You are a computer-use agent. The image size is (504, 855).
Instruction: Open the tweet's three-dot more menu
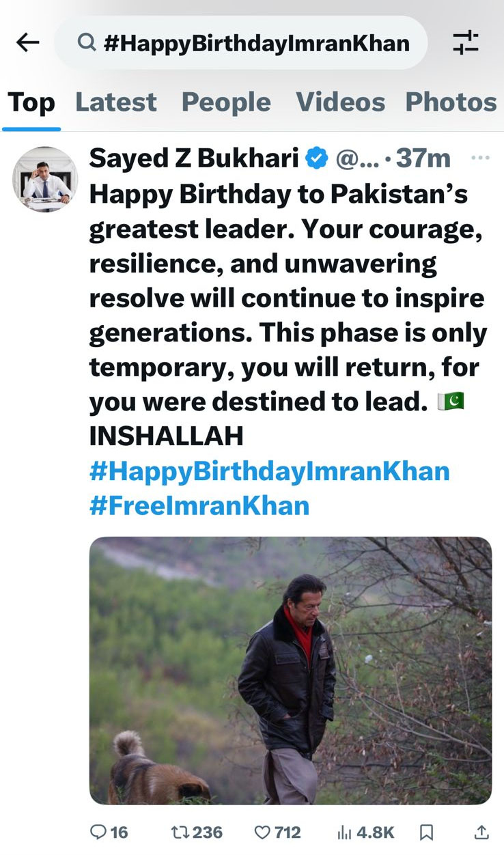[x=481, y=158]
